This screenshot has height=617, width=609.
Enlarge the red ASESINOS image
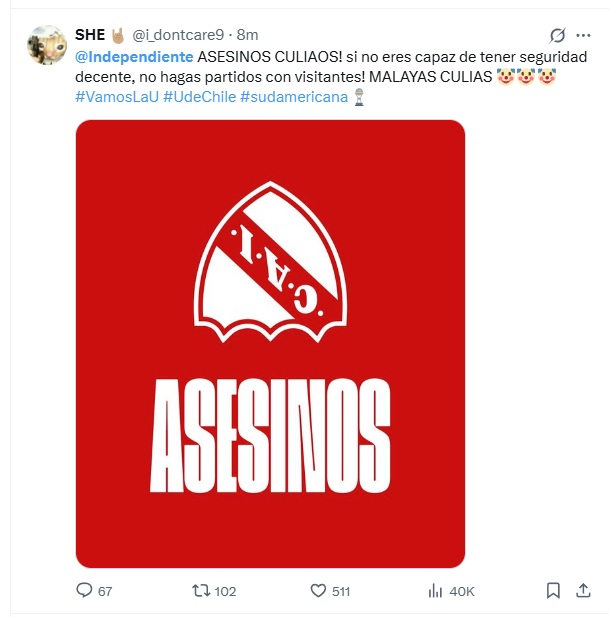tap(270, 344)
